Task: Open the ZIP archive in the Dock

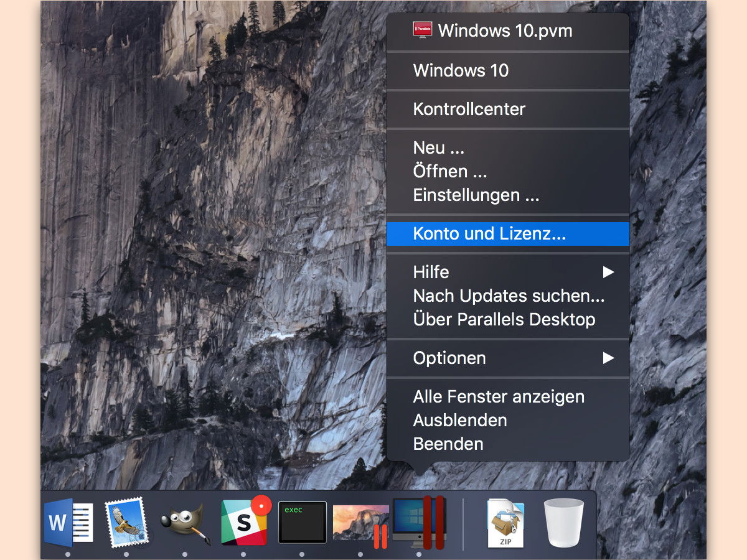Action: 505,523
